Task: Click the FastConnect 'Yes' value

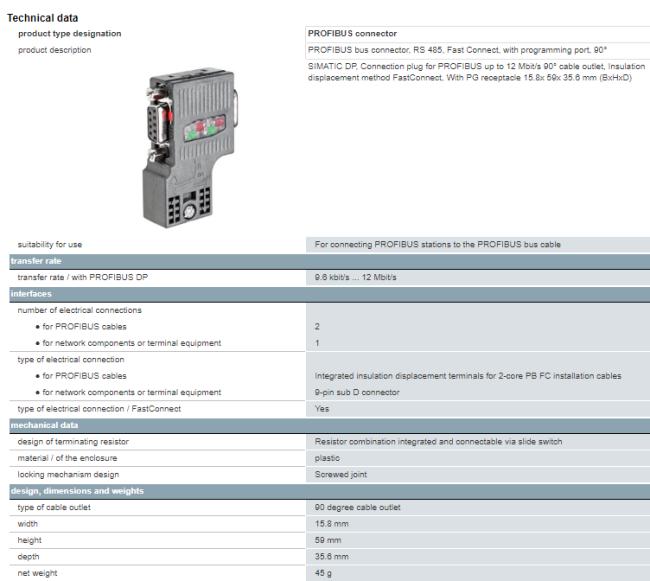Action: tap(322, 408)
